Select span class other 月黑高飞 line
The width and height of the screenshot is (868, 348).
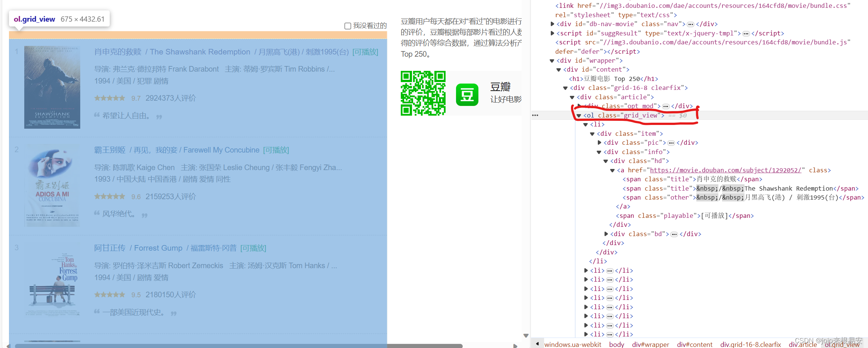pos(743,197)
